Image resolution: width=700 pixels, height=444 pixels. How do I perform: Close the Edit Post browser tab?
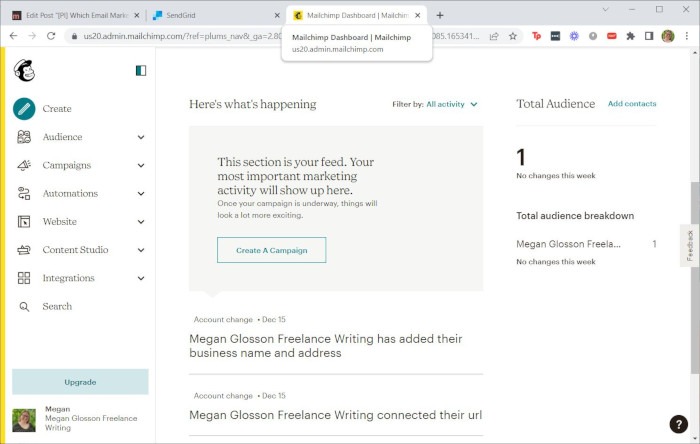pos(137,15)
